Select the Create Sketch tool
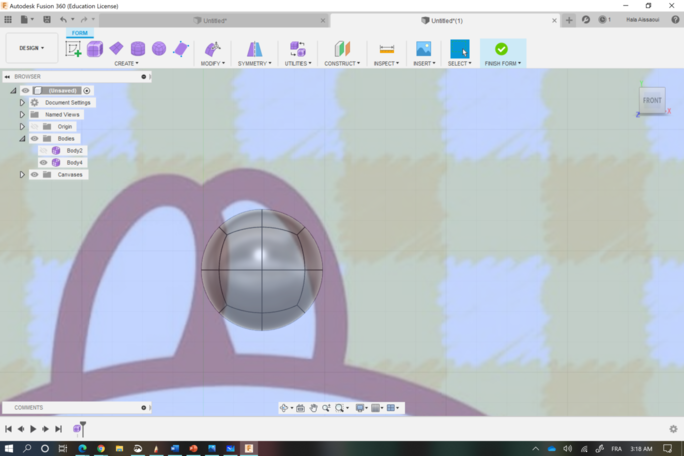This screenshot has height=456, width=684. pos(73,48)
